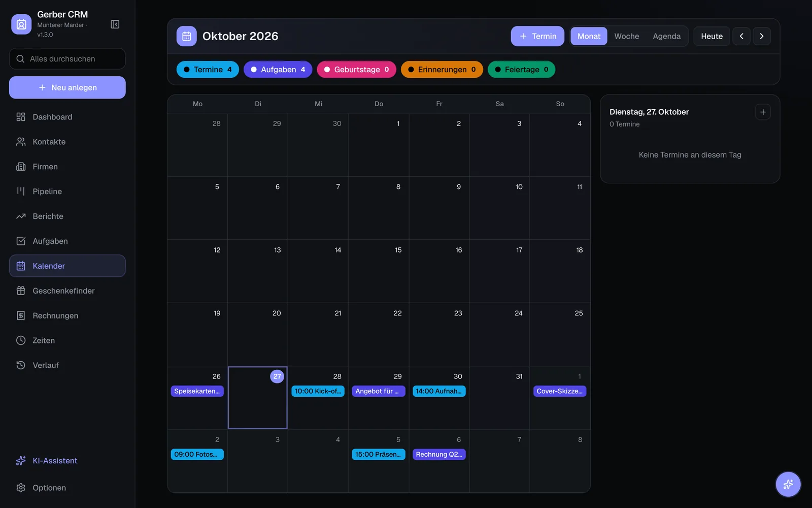Click the floating sparkle assistant button
Screen dimensions: 812x508
pyautogui.click(x=788, y=484)
